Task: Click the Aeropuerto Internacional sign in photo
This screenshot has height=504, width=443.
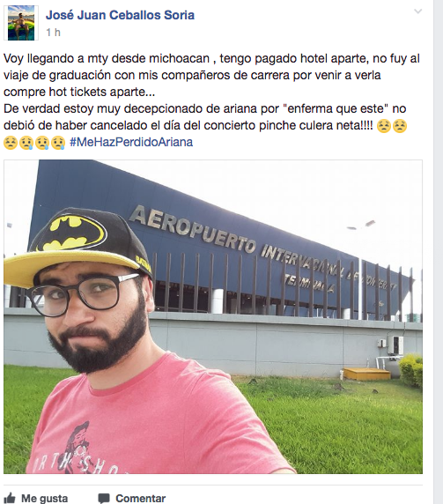Action: point(263,249)
